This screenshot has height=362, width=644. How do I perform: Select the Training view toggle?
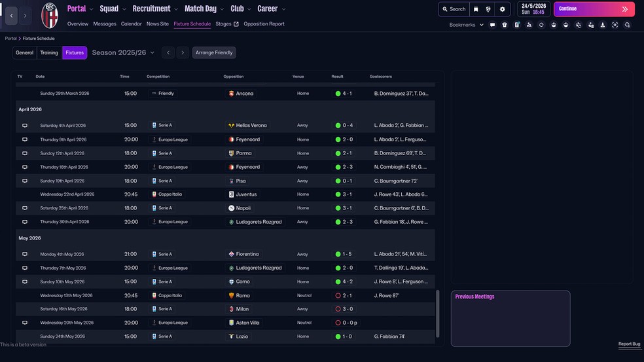pyautogui.click(x=49, y=52)
